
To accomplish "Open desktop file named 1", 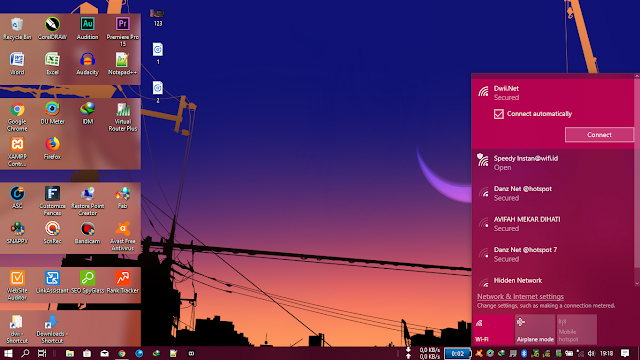I will tap(158, 54).
